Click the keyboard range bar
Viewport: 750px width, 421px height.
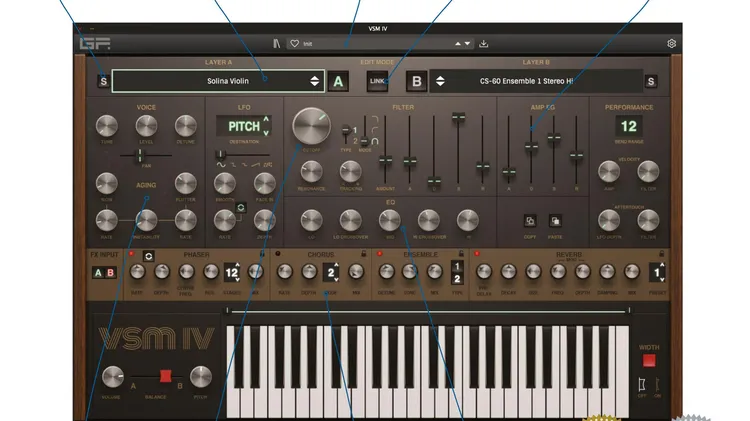tap(428, 311)
